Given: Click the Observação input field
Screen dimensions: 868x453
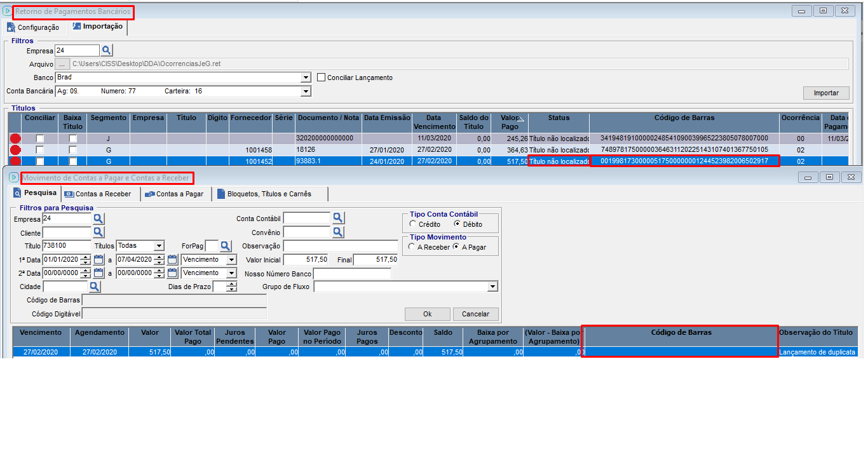Looking at the screenshot, I should 341,246.
